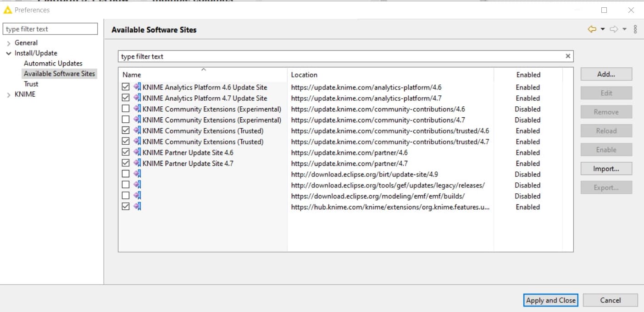The height and width of the screenshot is (312, 644).
Task: Select the download.eclipse.org birt location cell
Action: [364, 174]
